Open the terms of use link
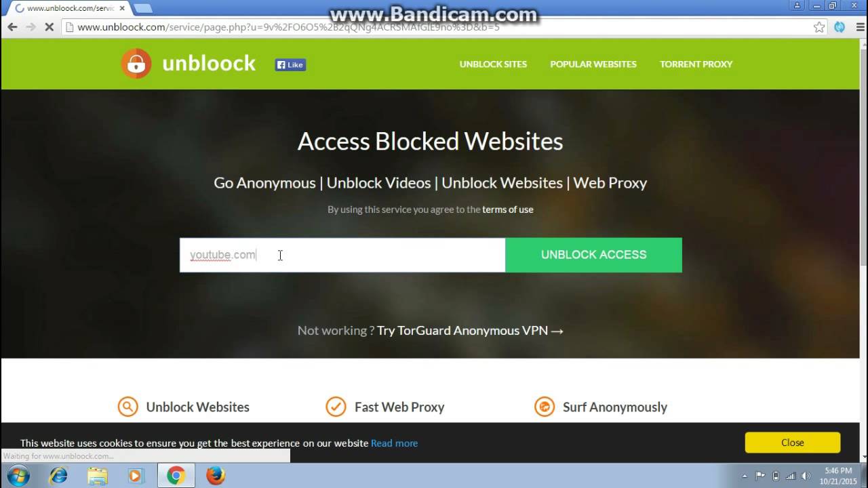868x488 pixels. [x=508, y=209]
